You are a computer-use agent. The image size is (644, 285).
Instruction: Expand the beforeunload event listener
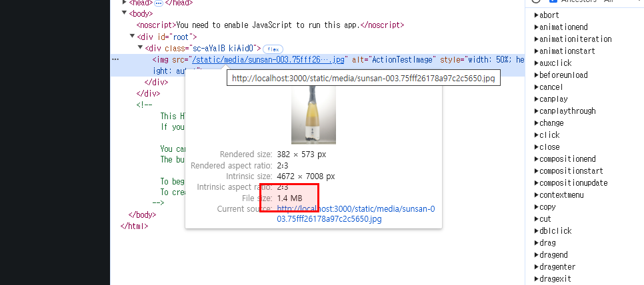(x=537, y=75)
